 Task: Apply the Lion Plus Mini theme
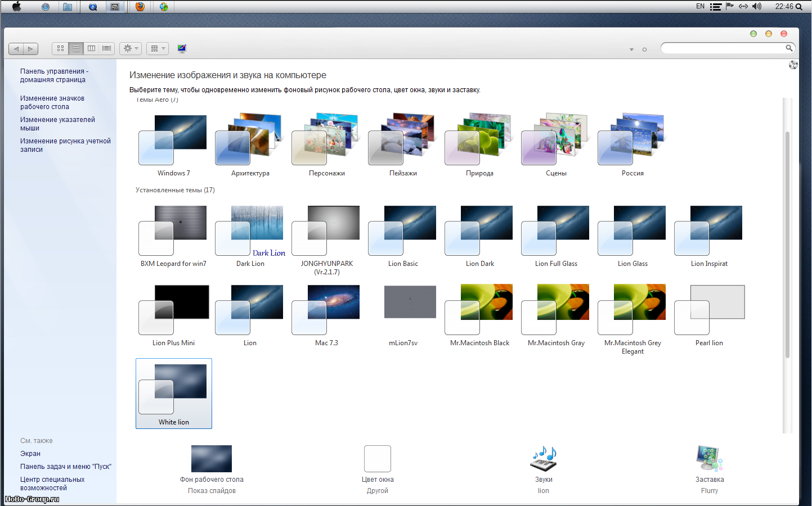[x=173, y=315]
